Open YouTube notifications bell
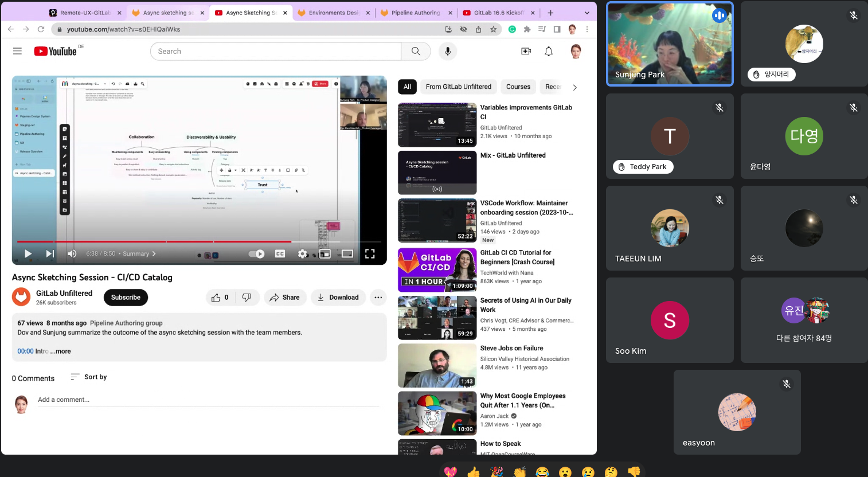Image resolution: width=868 pixels, height=477 pixels. [x=549, y=51]
